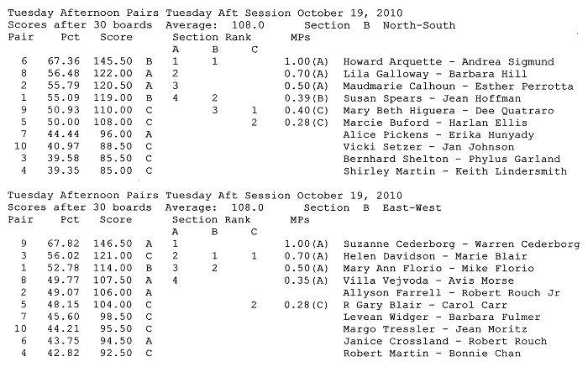Click Maudmarie Calhoun - Esther Perrotta entry
This screenshot has height=367, width=588.
click(x=459, y=87)
